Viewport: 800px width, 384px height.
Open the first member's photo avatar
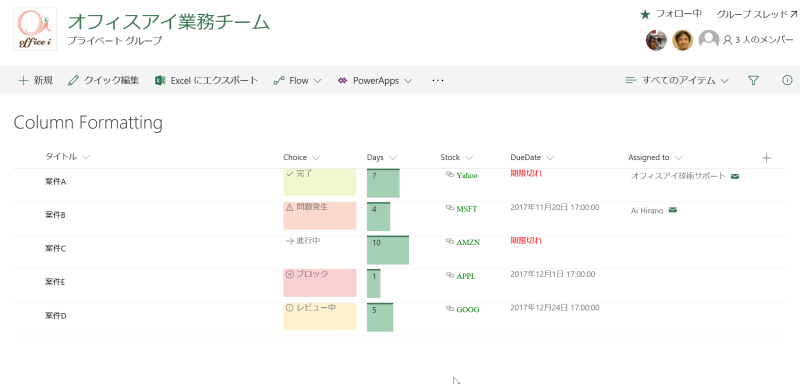[656, 40]
